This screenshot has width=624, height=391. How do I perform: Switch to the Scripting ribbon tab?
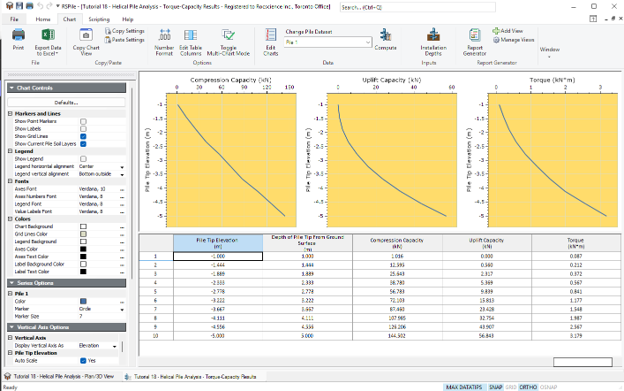99,19
